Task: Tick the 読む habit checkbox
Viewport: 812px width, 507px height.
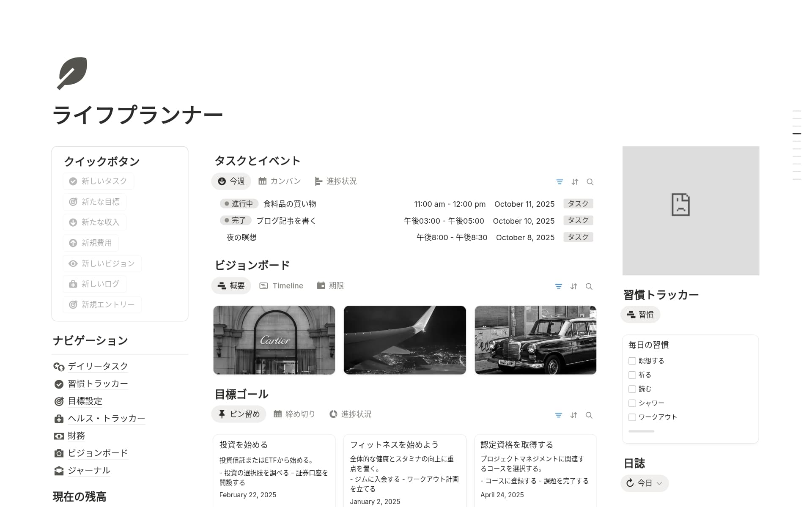Action: 632,389
